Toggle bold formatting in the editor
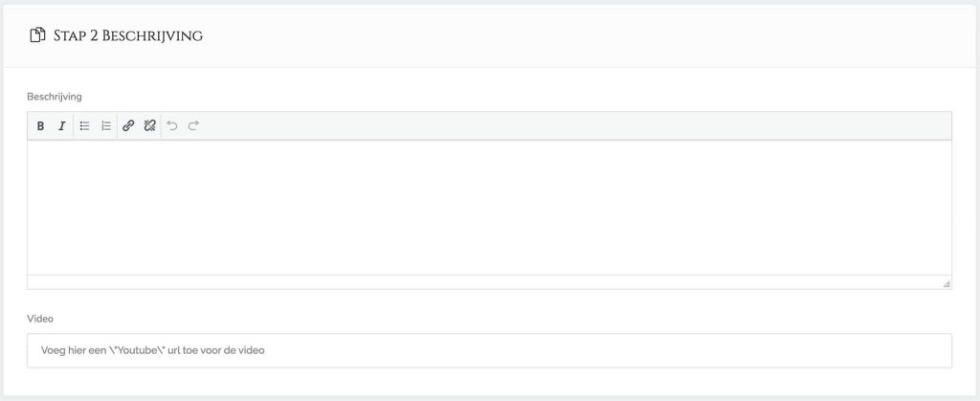 click(40, 126)
